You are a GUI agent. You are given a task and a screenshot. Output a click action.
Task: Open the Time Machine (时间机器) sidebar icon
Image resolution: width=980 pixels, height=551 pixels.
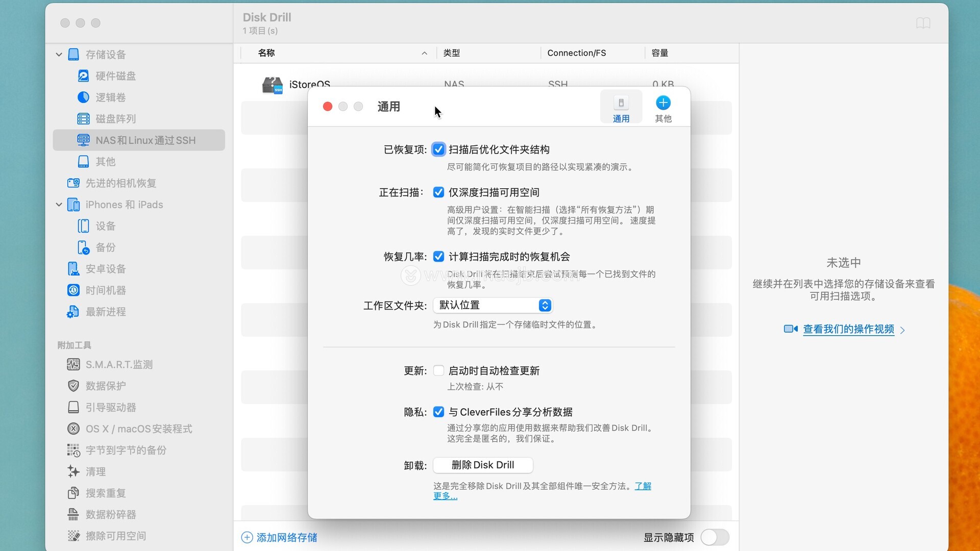[73, 290]
